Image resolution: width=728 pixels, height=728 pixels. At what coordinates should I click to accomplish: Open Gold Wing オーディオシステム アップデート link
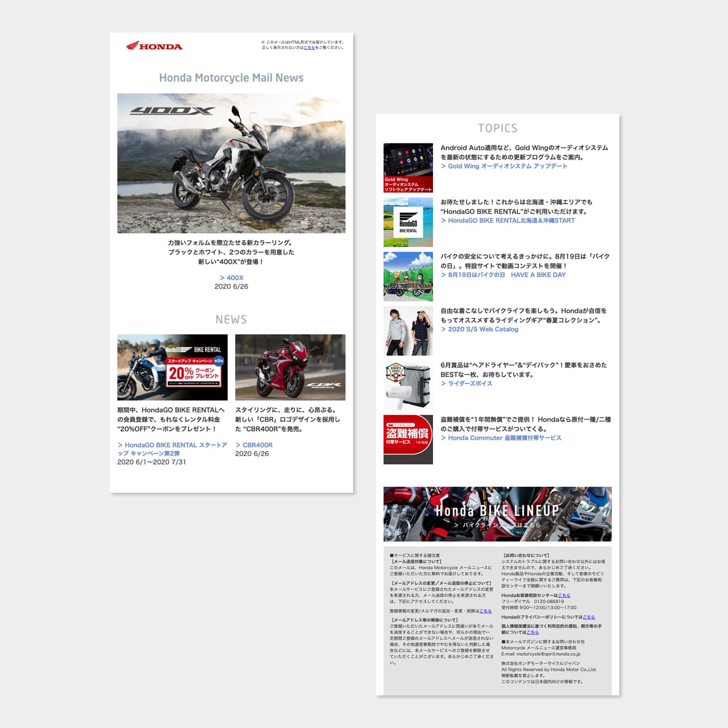point(504,166)
